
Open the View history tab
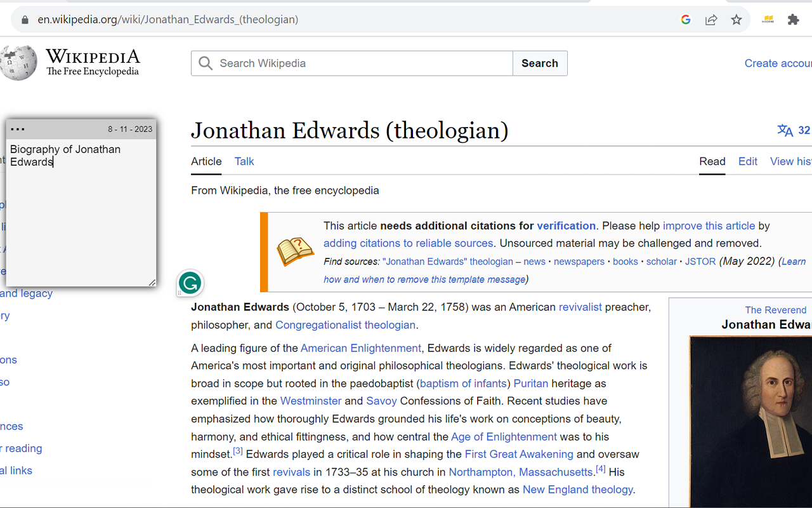(x=791, y=161)
